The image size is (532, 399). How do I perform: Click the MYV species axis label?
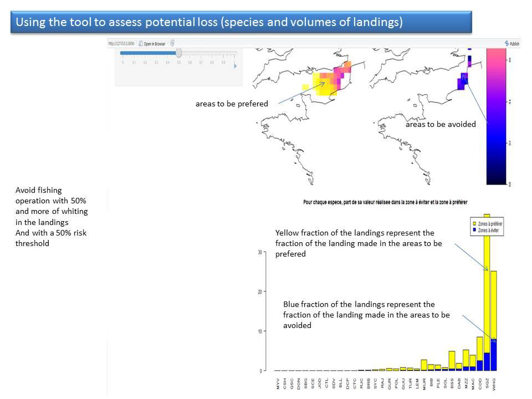(x=278, y=383)
